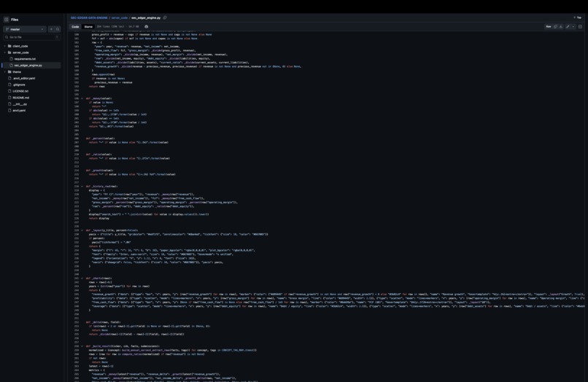Screen dimensions: 588x382
Task: Switch to the Blame tab
Action: (88, 27)
